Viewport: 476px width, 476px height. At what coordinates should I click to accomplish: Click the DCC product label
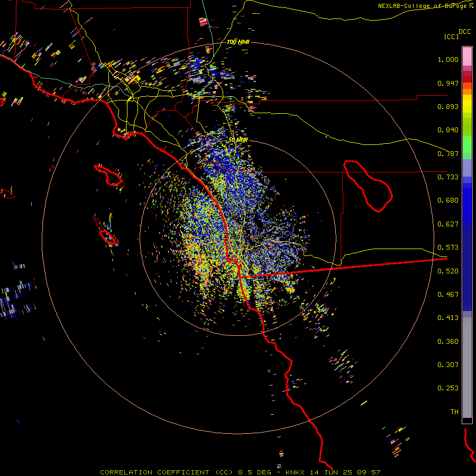[x=464, y=32]
